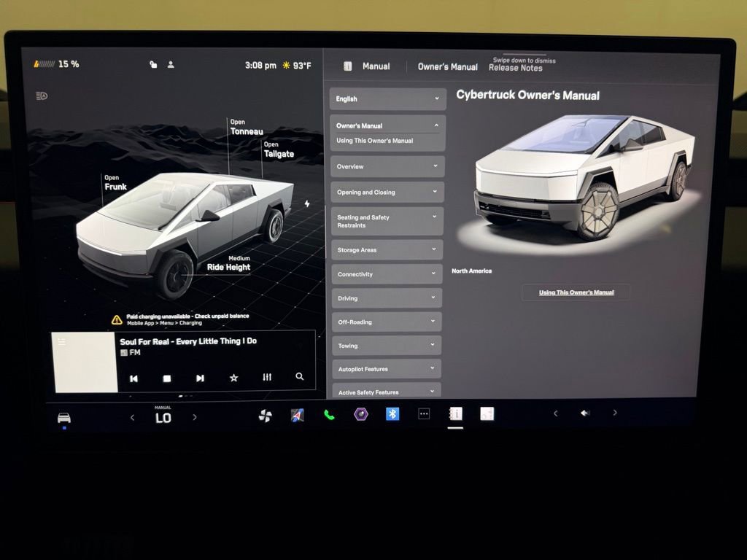Open the English language dropdown
This screenshot has height=560, width=747.
[387, 98]
